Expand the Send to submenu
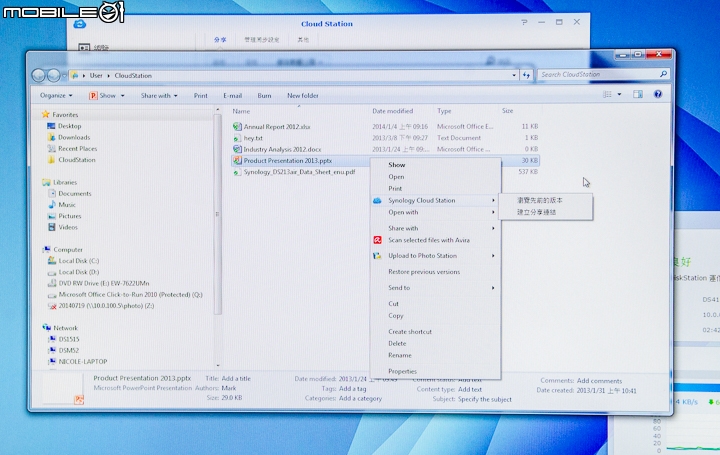The height and width of the screenshot is (455, 720). [x=435, y=288]
